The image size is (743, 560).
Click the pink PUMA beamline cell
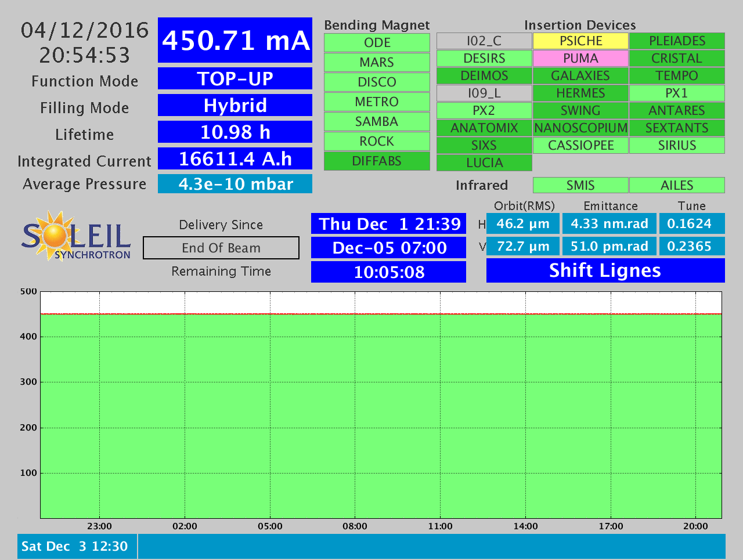[x=580, y=58]
